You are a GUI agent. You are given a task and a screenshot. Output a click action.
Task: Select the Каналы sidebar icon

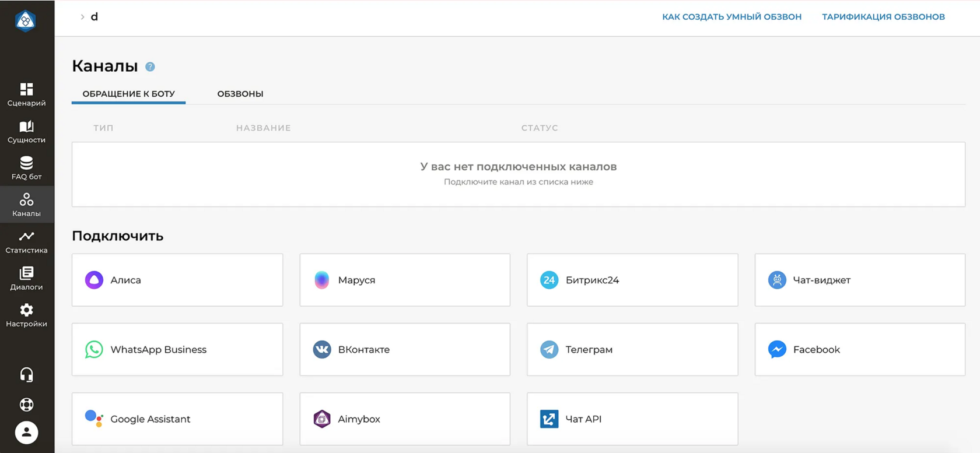tap(26, 199)
